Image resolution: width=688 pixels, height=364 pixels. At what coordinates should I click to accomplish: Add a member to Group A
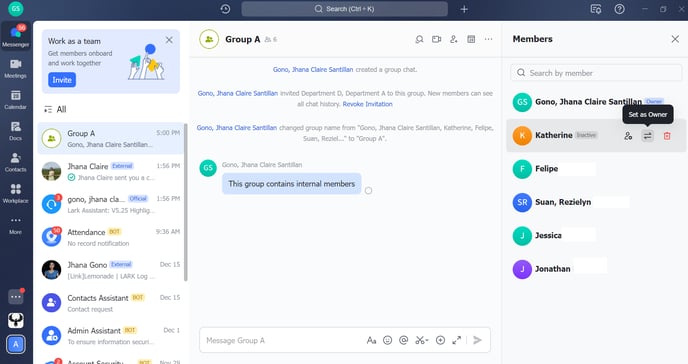pos(454,39)
